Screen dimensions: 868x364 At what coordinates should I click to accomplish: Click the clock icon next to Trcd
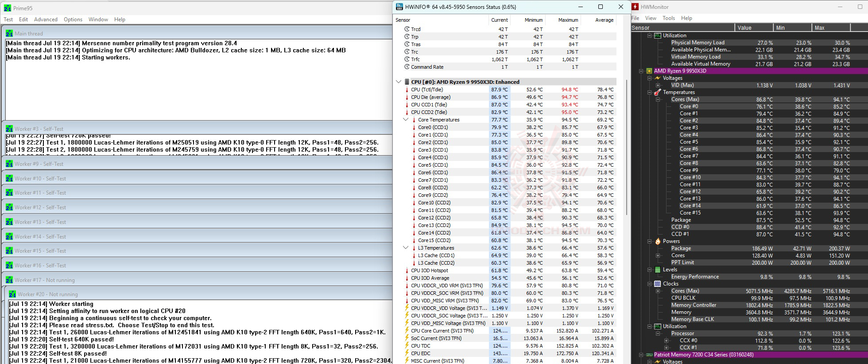[x=407, y=29]
